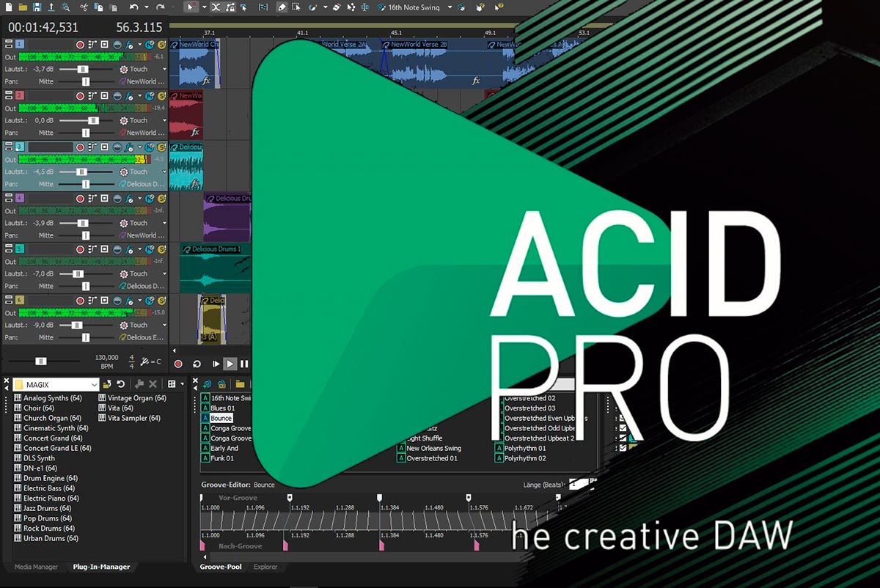Click the green A icon beside Funk 01
880x588 pixels.
[205, 458]
